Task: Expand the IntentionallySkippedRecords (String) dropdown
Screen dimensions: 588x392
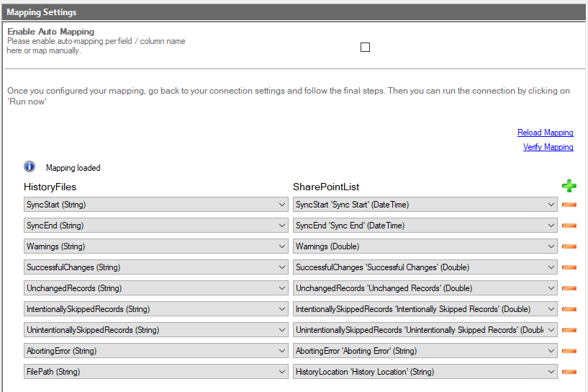Action: [x=156, y=310]
